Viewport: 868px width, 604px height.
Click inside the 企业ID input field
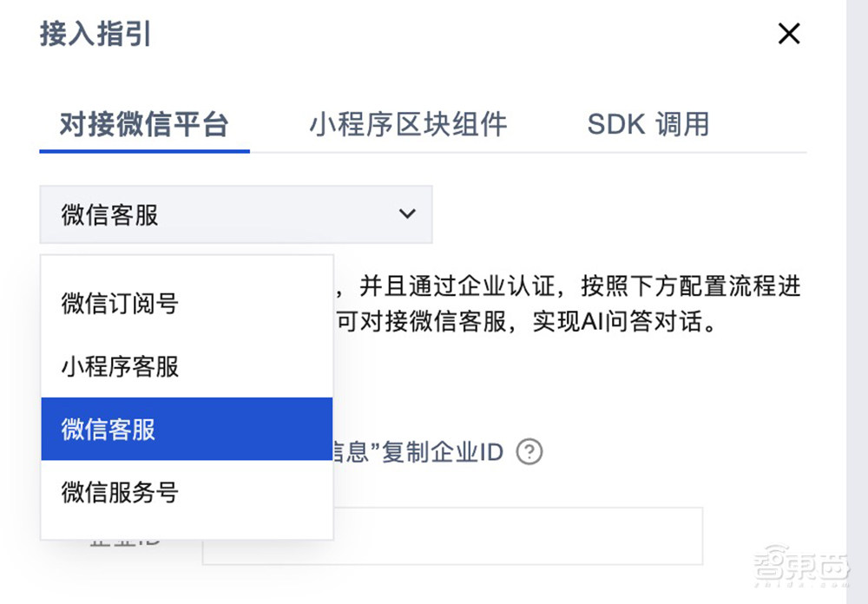coord(451,535)
